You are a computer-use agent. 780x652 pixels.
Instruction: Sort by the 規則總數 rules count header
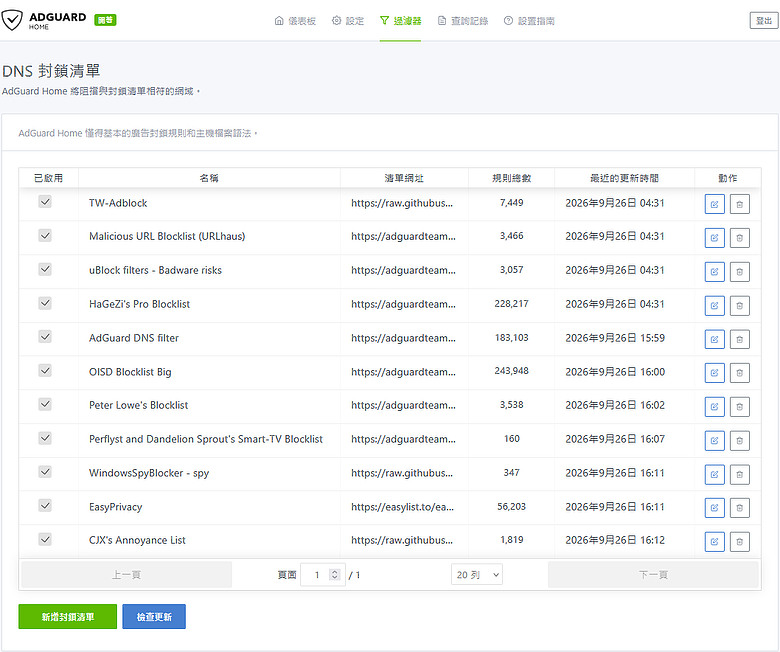pyautogui.click(x=511, y=178)
